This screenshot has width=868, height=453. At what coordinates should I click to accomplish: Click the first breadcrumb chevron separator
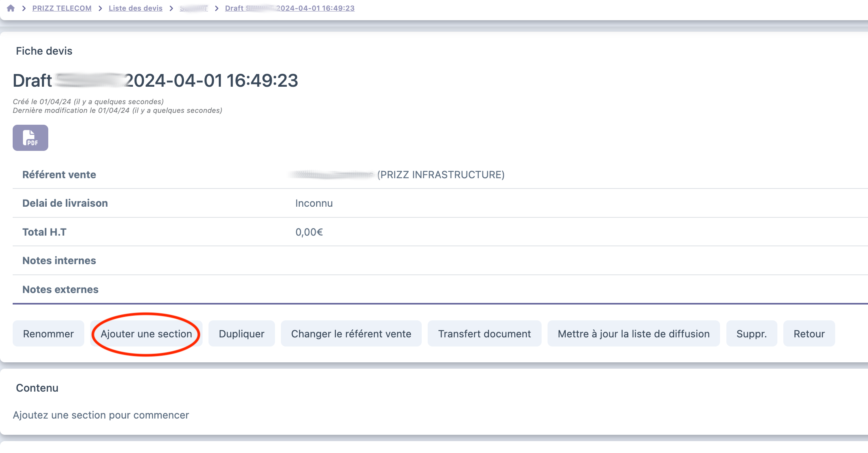click(x=24, y=8)
